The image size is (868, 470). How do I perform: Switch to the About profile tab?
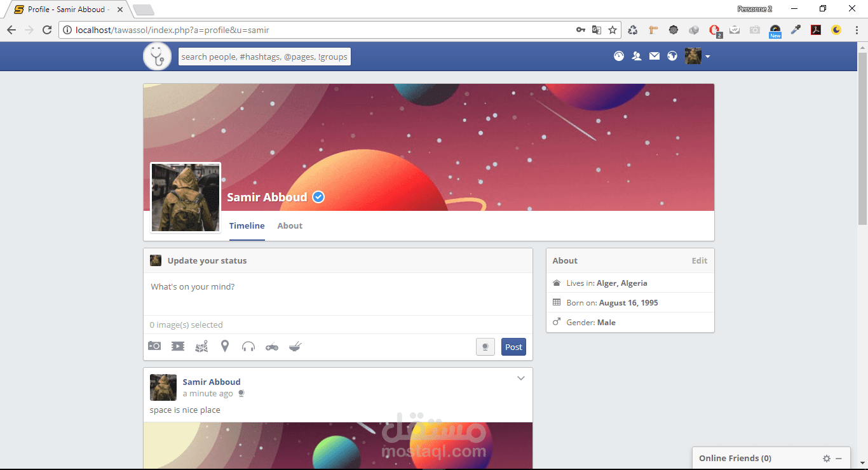coord(290,225)
